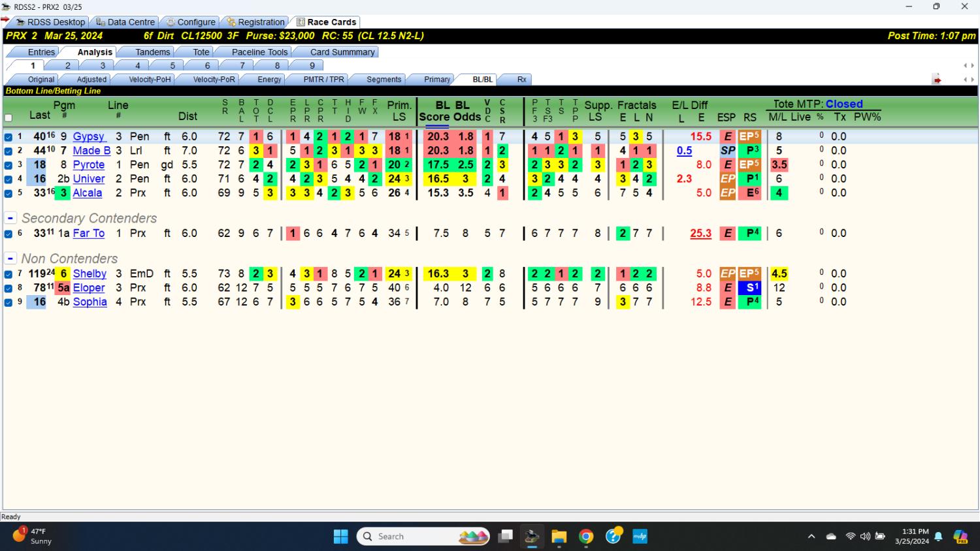Click the Closed tote status link
This screenshot has width=980, height=551.
[844, 104]
